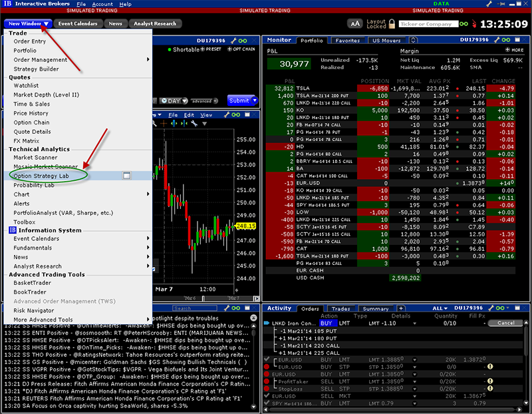Click the new-window icon beside Option Strategy Lab

click(126, 176)
